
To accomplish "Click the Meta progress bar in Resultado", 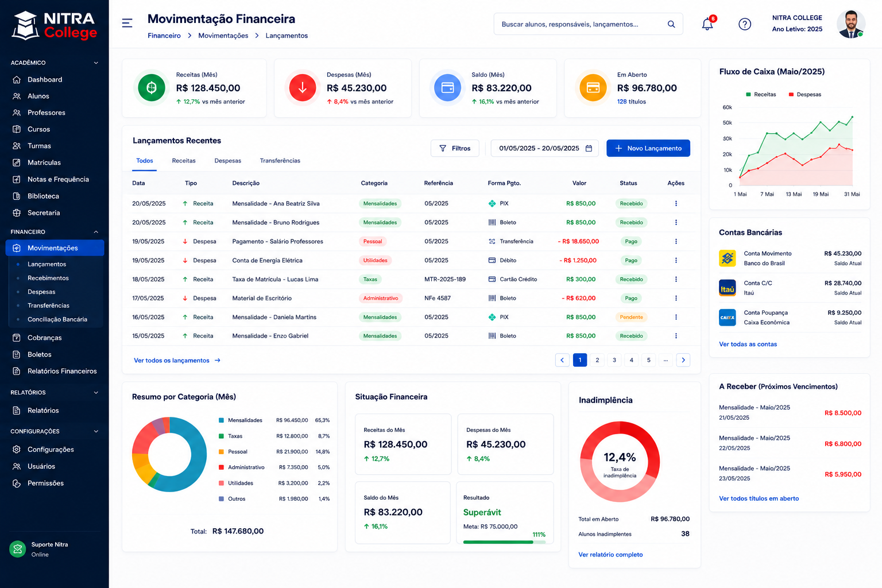I will (504, 542).
